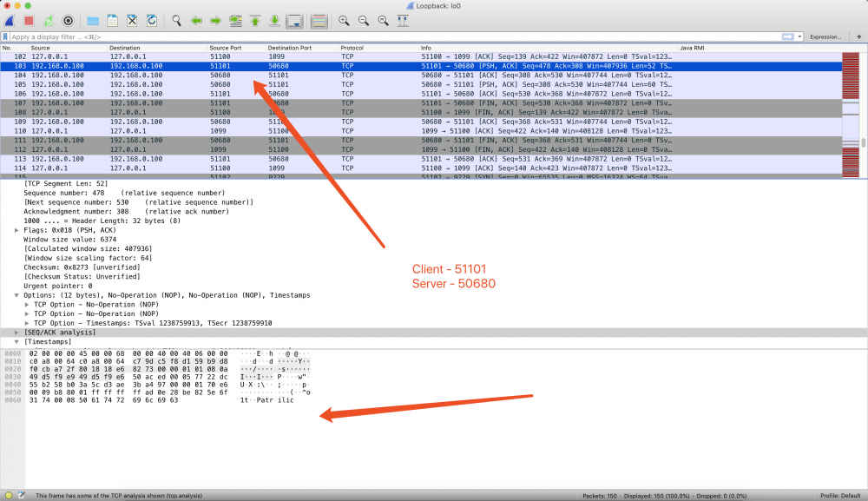
Task: Zoom out main window text
Action: coord(364,21)
